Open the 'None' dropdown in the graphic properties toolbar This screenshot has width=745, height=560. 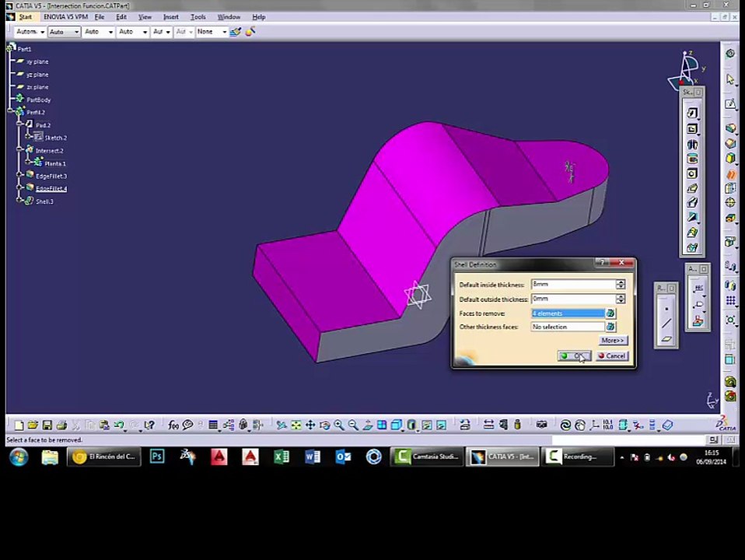pyautogui.click(x=212, y=32)
